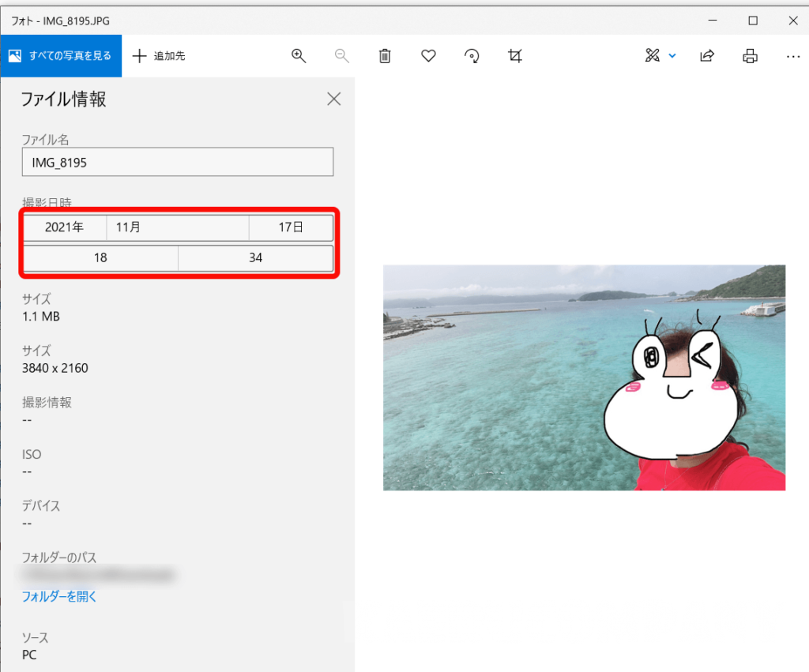The height and width of the screenshot is (672, 809).
Task: Open the 追加先 add-to menu
Action: click(159, 56)
